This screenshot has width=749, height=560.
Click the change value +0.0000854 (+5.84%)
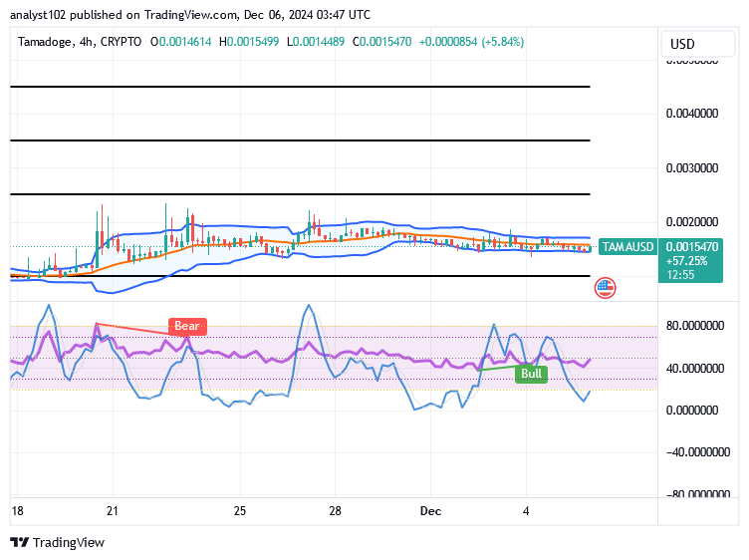pos(471,42)
